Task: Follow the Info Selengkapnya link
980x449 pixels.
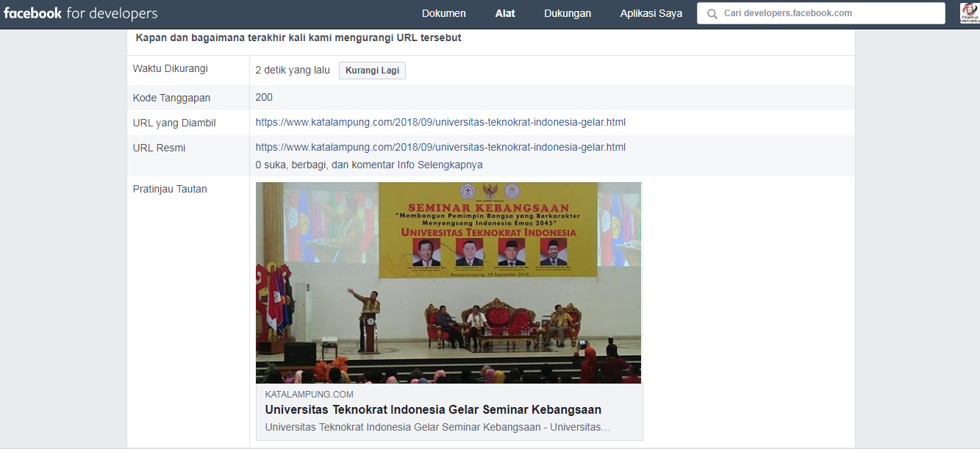Action: coord(440,165)
